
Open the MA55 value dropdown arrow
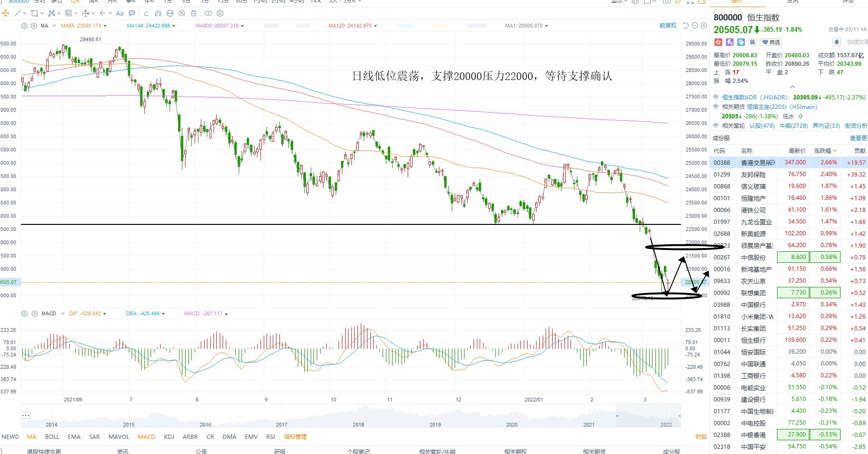[105, 26]
